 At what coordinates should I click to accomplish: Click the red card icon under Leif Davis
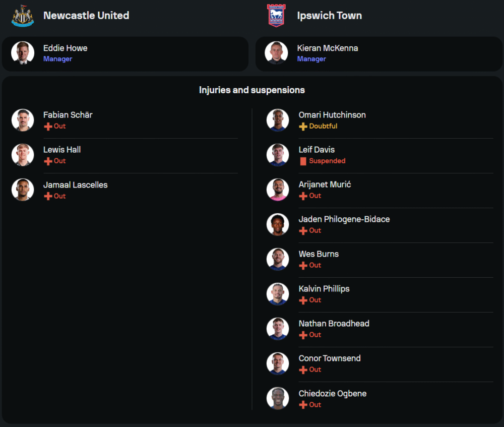pyautogui.click(x=303, y=161)
